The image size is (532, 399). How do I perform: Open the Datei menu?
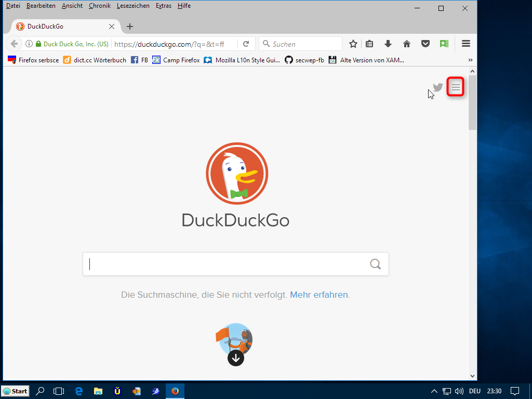[x=13, y=6]
